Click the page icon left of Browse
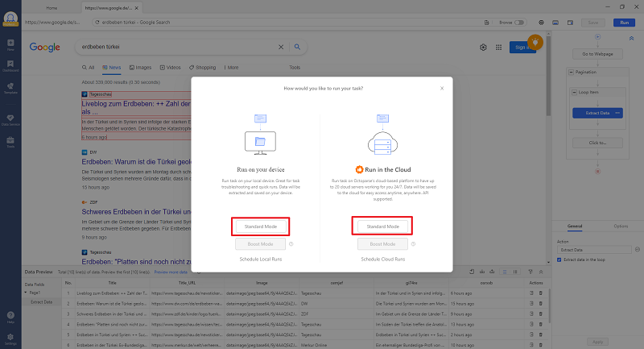This screenshot has width=644, height=349. click(x=487, y=23)
